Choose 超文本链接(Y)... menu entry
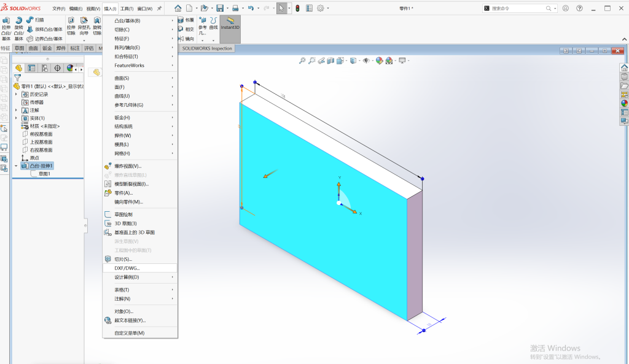Image resolution: width=629 pixels, height=364 pixels. (139, 320)
